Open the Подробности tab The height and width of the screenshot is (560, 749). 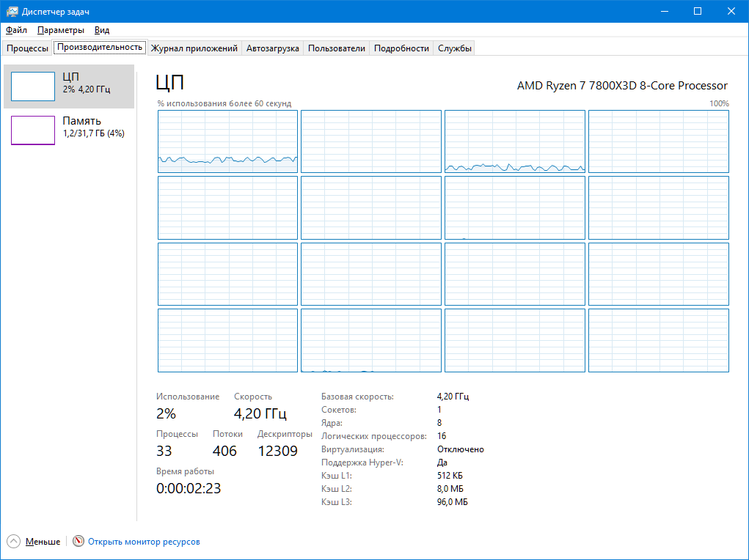pos(401,48)
